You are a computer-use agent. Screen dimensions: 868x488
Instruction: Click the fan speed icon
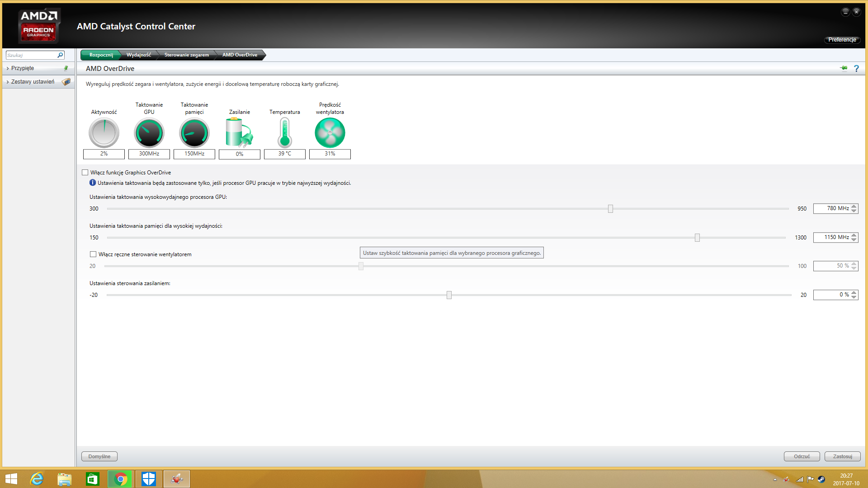point(330,133)
